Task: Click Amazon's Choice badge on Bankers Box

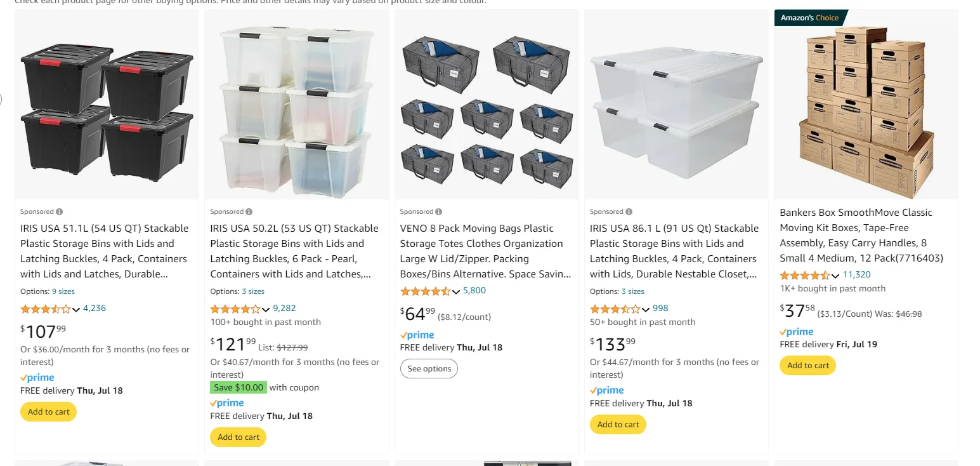Action: tap(809, 18)
